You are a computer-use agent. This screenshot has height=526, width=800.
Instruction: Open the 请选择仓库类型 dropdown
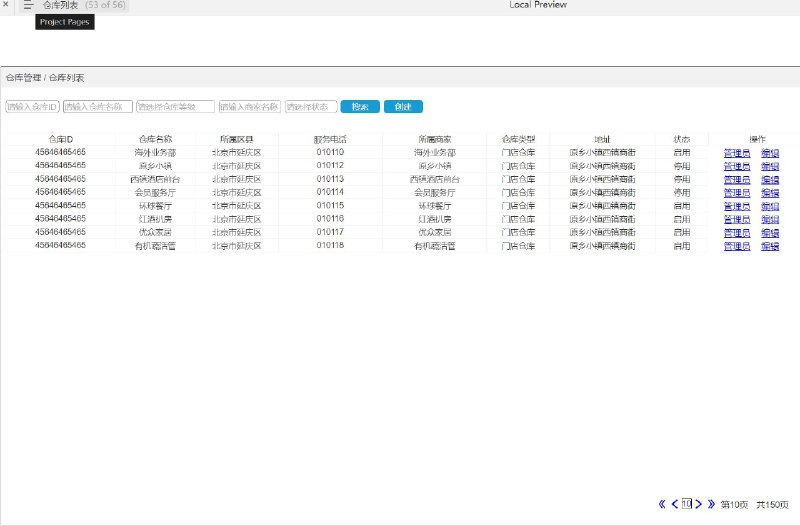(176, 107)
